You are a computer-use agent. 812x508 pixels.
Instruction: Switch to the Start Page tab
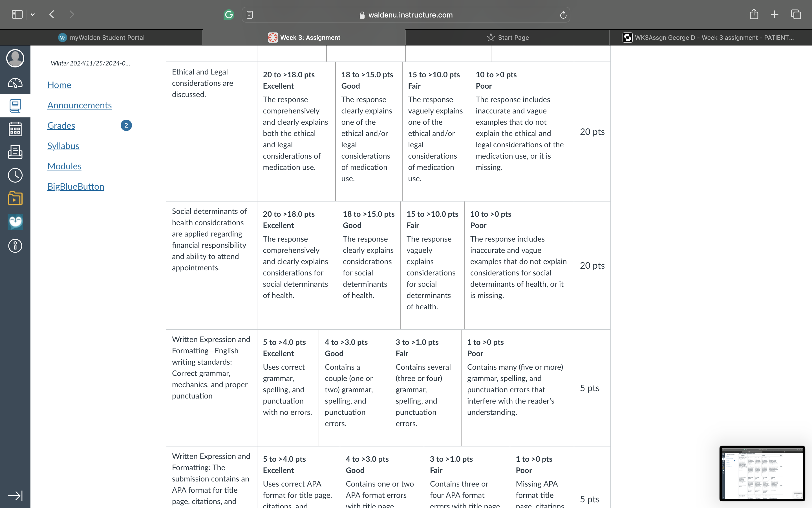pyautogui.click(x=507, y=37)
